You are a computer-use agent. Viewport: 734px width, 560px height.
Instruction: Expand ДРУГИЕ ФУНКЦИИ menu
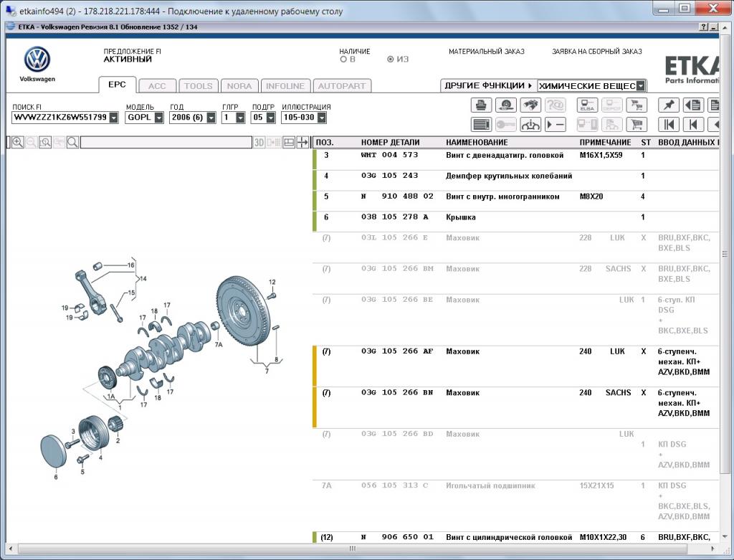click(488, 86)
